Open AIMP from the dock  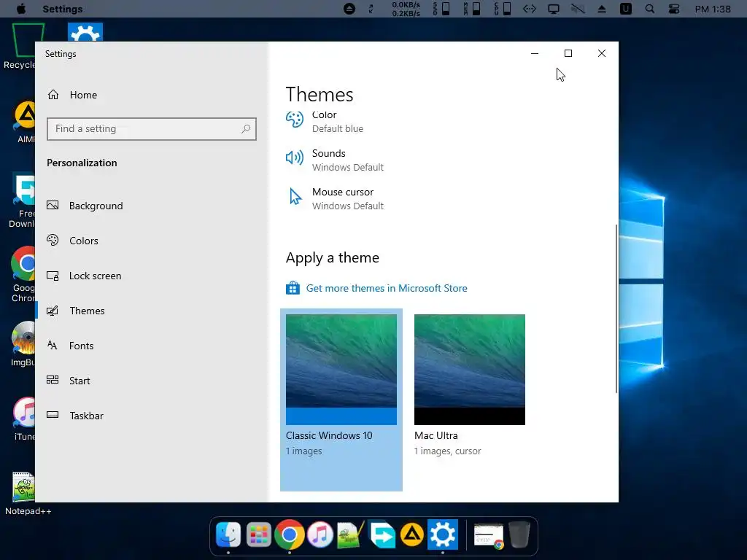412,534
